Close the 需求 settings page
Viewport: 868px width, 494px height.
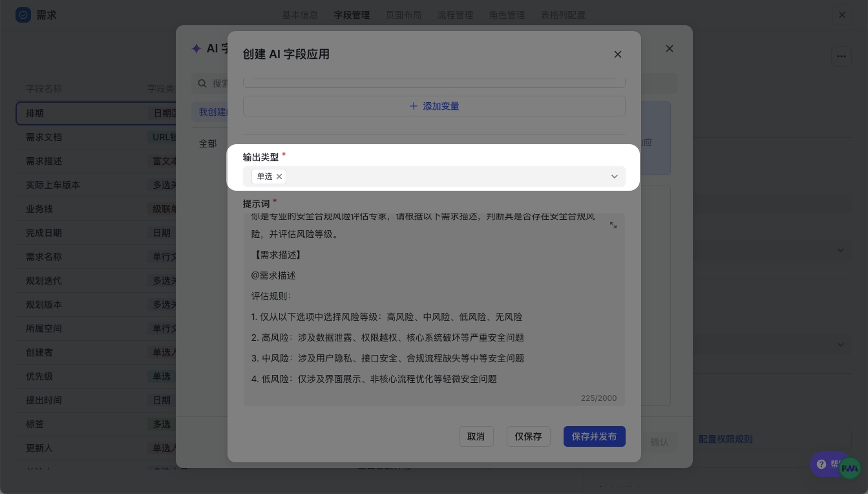(x=842, y=15)
